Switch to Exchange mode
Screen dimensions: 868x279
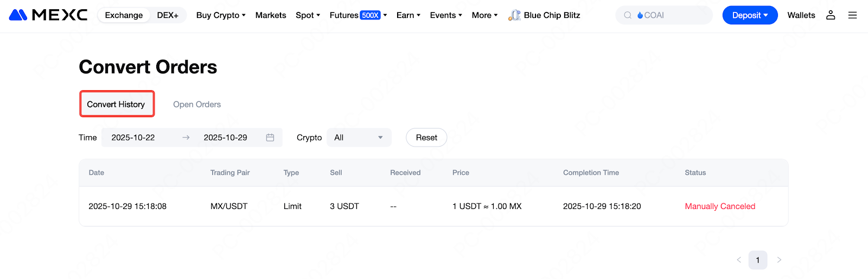[124, 15]
